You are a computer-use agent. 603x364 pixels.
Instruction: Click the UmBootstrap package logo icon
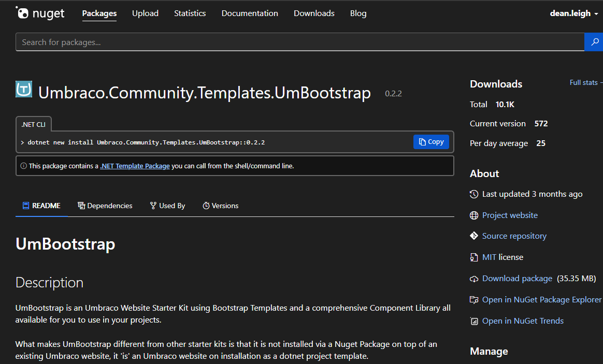point(24,90)
